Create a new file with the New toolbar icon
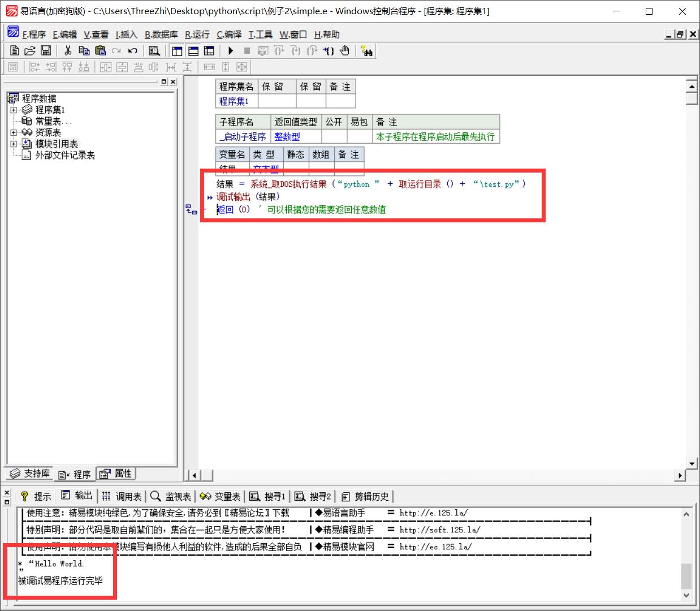 [15, 51]
